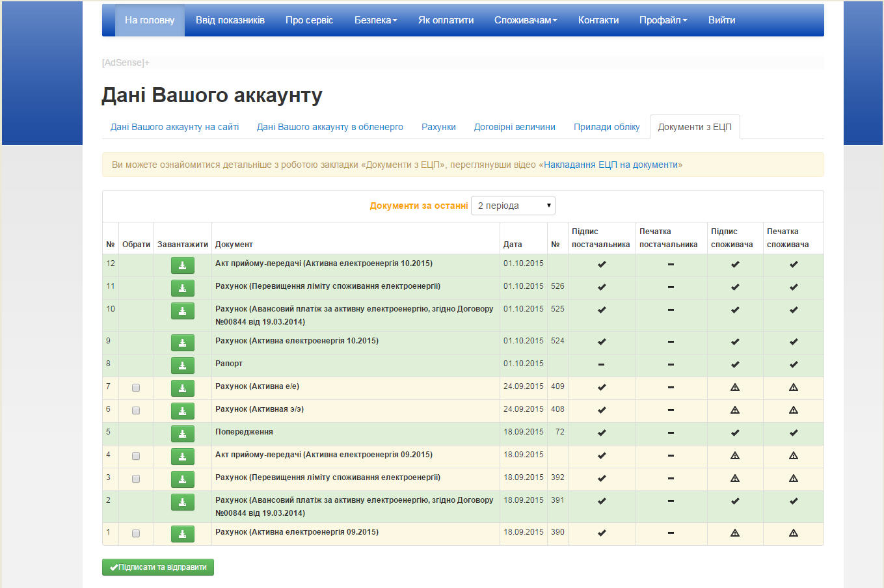Download row 3 Перевищення ліміту invoice 392
The width and height of the screenshot is (884, 588).
(183, 479)
